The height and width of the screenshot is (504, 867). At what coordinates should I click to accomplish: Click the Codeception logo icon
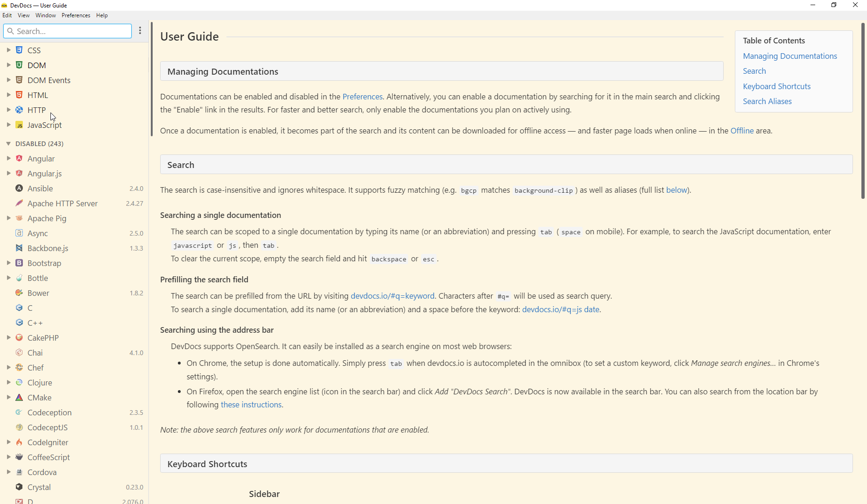[19, 412]
